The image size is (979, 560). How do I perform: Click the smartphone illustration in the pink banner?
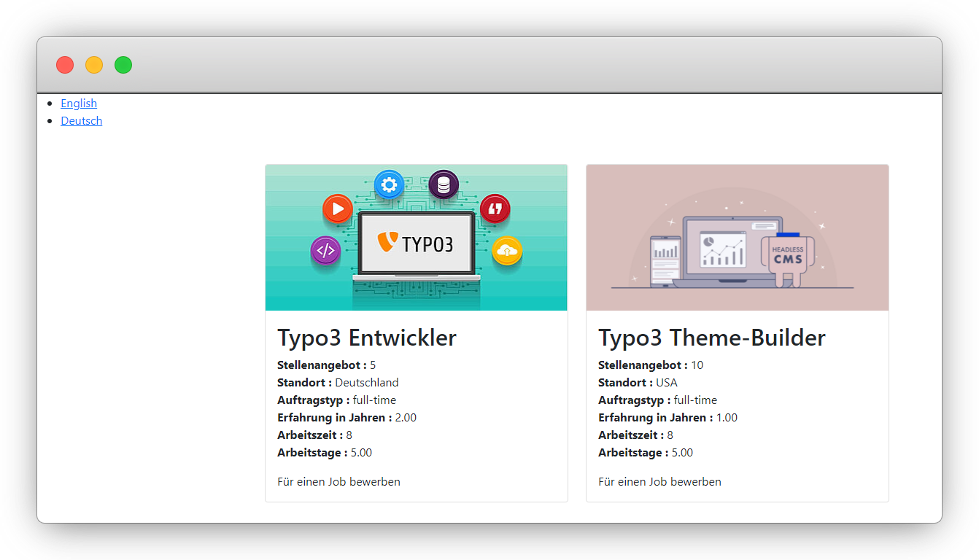coord(665,260)
